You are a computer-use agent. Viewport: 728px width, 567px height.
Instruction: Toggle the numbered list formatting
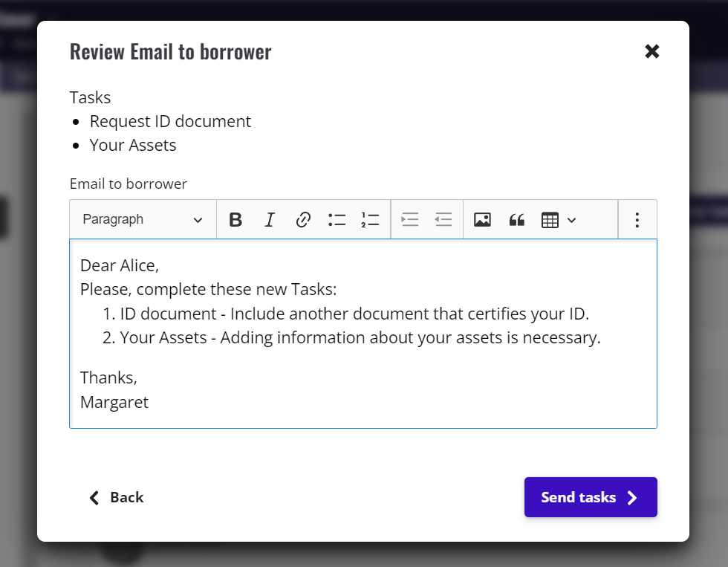(x=370, y=220)
